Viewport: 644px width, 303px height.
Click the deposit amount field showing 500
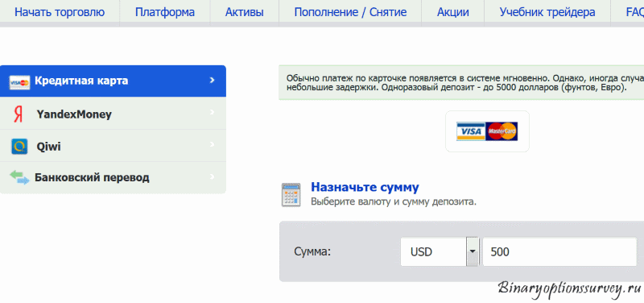(x=559, y=251)
